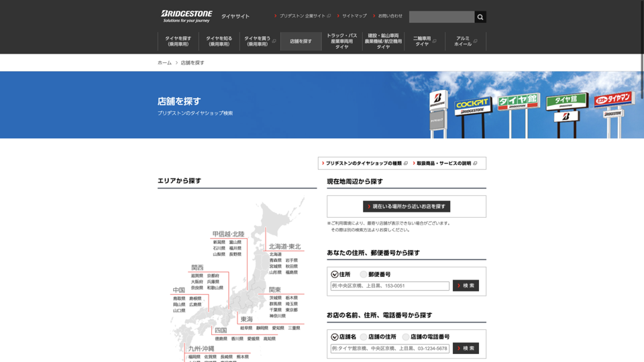Select 石川県 in 甲信越・北陸
This screenshot has width=644, height=362.
[219, 248]
